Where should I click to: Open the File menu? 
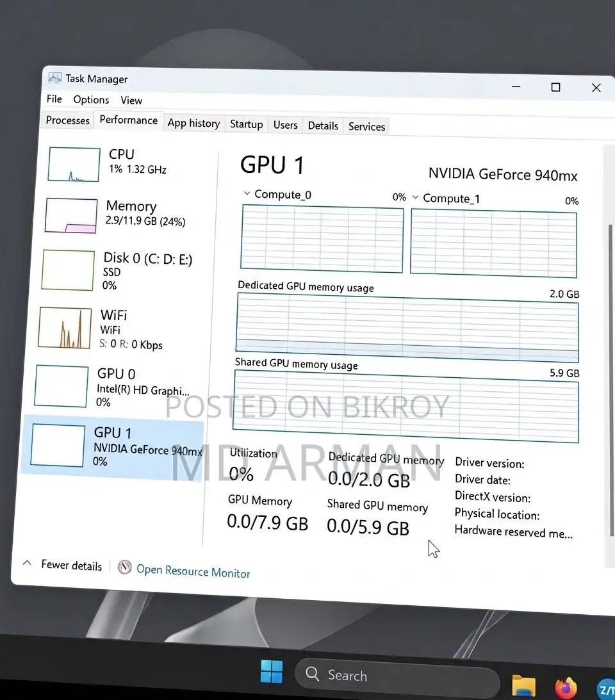54,99
